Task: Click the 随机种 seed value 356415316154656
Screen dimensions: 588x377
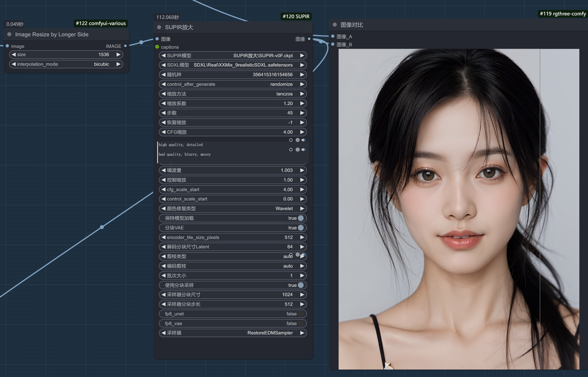Action: [273, 75]
